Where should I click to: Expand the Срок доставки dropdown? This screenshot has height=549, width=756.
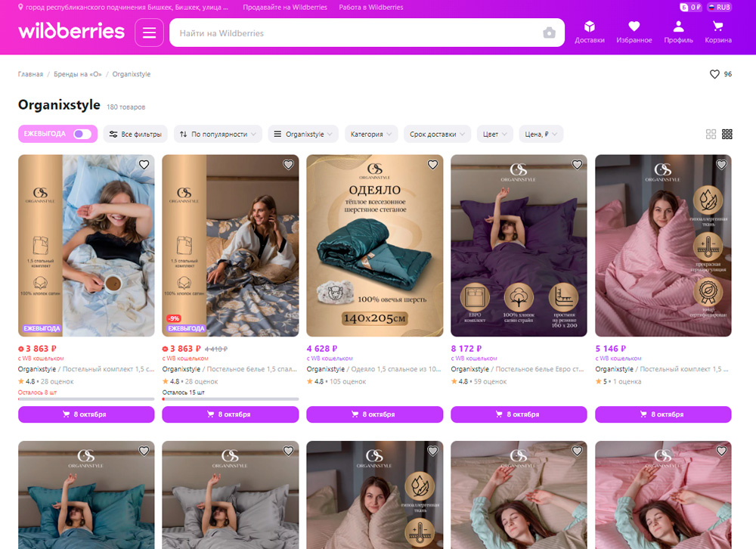click(x=437, y=134)
